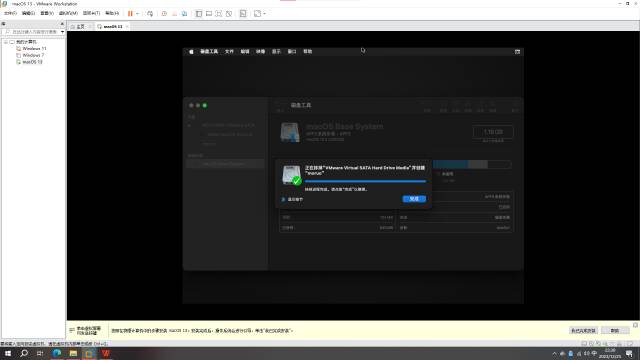This screenshot has width=640, height=360.
Task: Open the WPS icon on taskbar
Action: [x=106, y=353]
